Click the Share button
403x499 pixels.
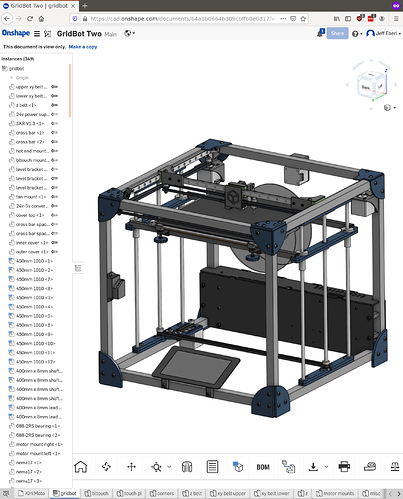(337, 33)
